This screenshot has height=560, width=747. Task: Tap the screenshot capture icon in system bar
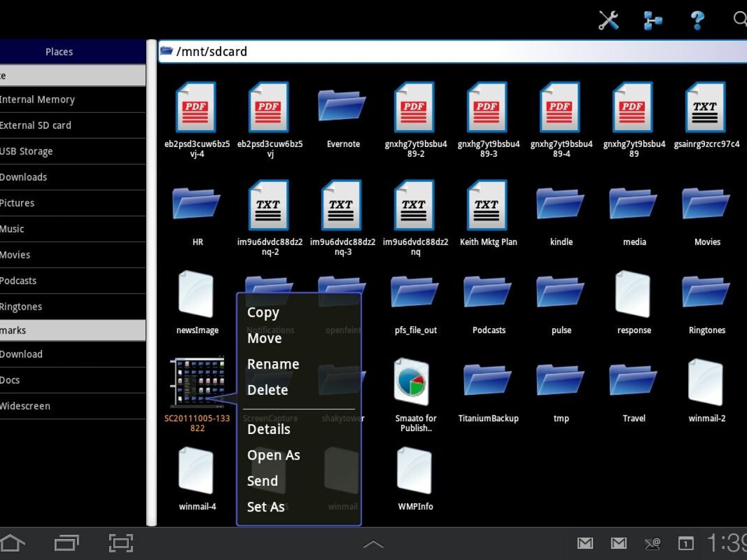[x=121, y=543]
